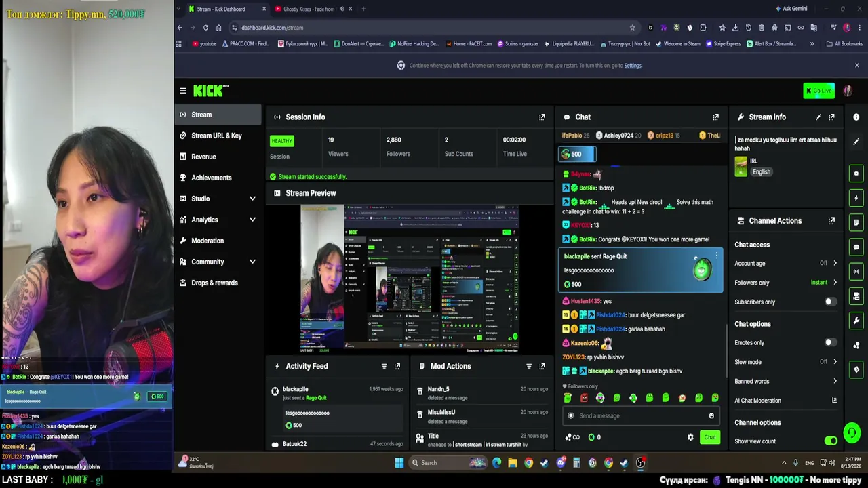868x488 pixels.
Task: Show hidden system tray icons
Action: tap(784, 463)
